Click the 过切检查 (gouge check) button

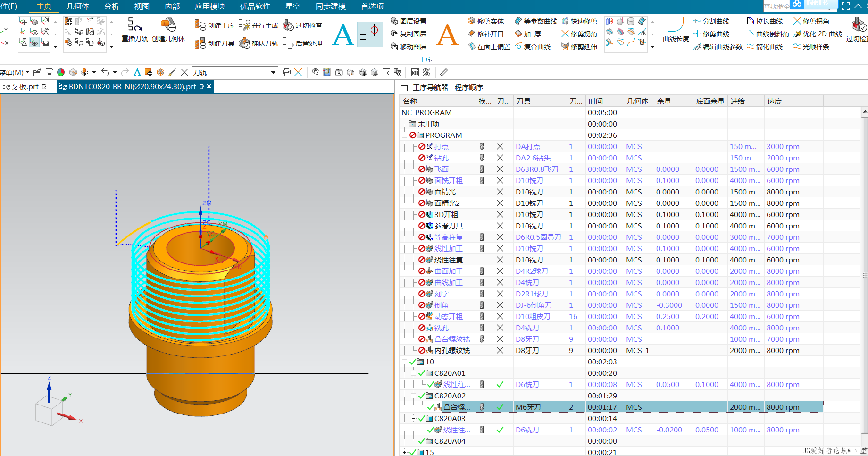[x=302, y=25]
